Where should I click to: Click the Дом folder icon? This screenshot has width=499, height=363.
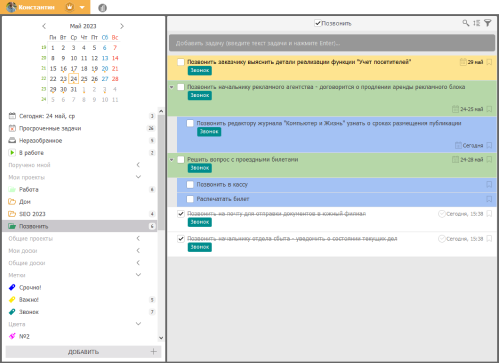(x=12, y=202)
